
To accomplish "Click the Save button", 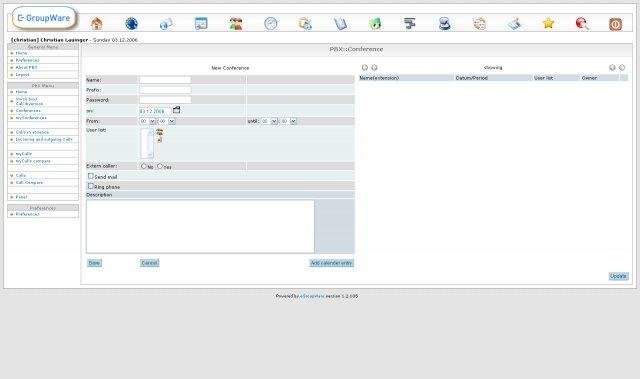I will [94, 263].
